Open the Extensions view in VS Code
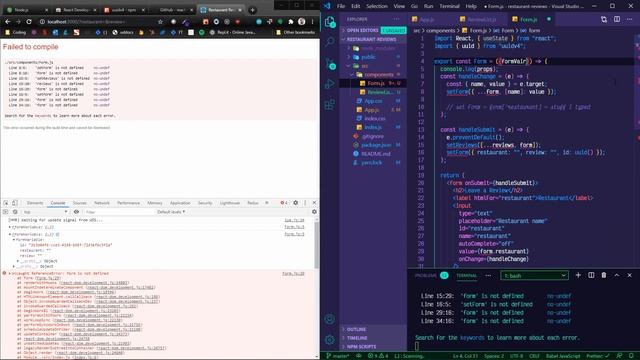The image size is (640, 360). click(x=330, y=104)
